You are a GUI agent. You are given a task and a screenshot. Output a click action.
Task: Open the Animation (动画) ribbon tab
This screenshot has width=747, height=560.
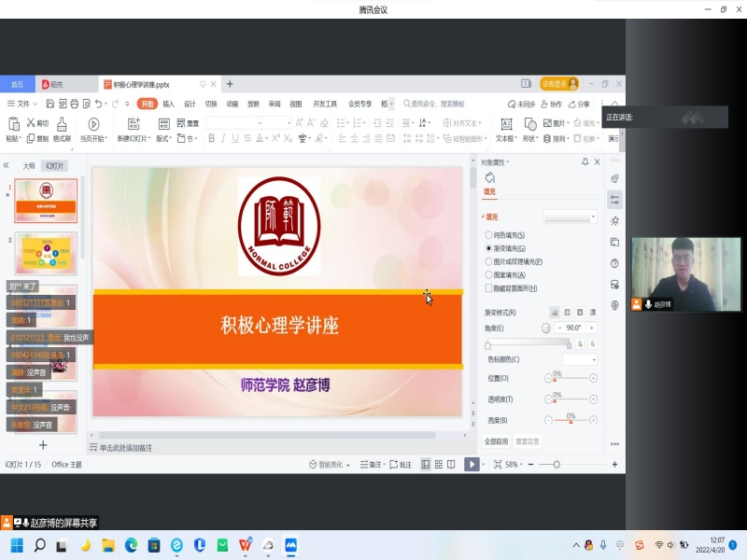(x=232, y=104)
